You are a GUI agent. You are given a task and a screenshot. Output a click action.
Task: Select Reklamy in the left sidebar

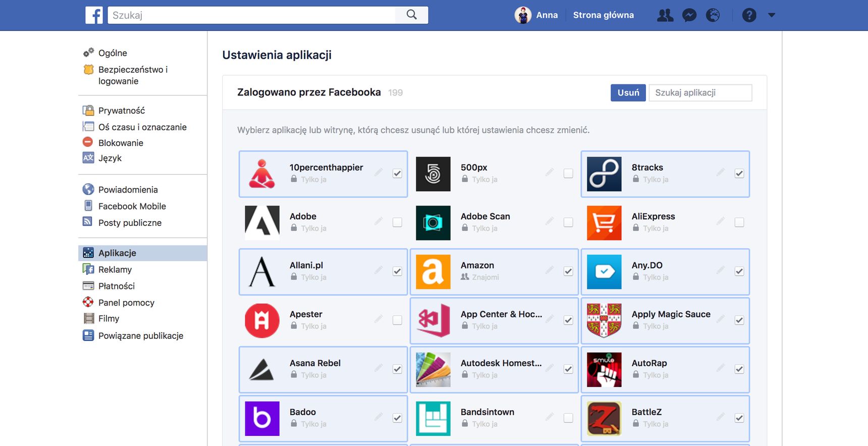[x=115, y=270]
